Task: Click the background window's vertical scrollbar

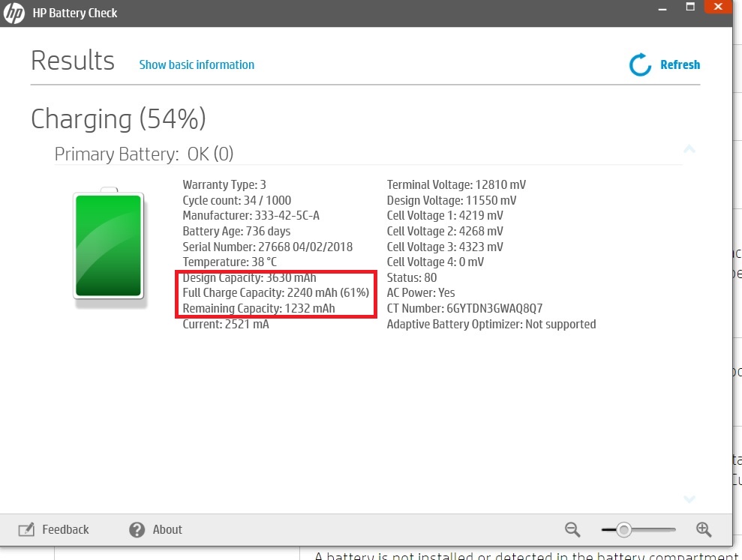Action: (x=737, y=300)
